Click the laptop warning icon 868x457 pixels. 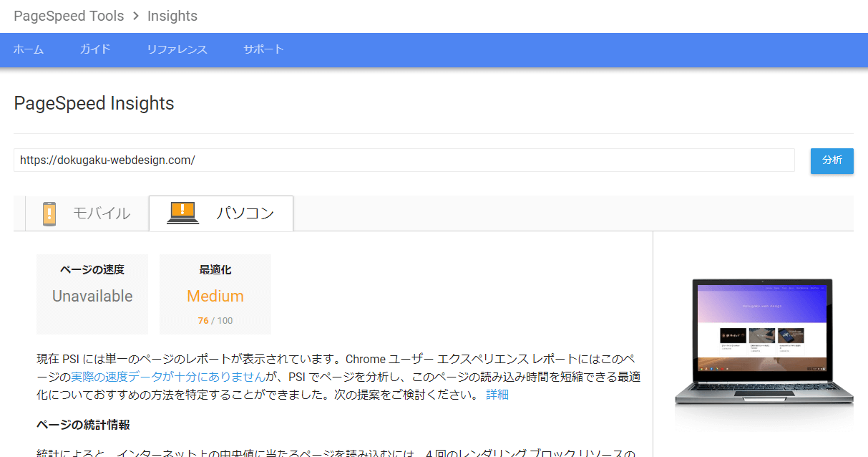pyautogui.click(x=183, y=213)
